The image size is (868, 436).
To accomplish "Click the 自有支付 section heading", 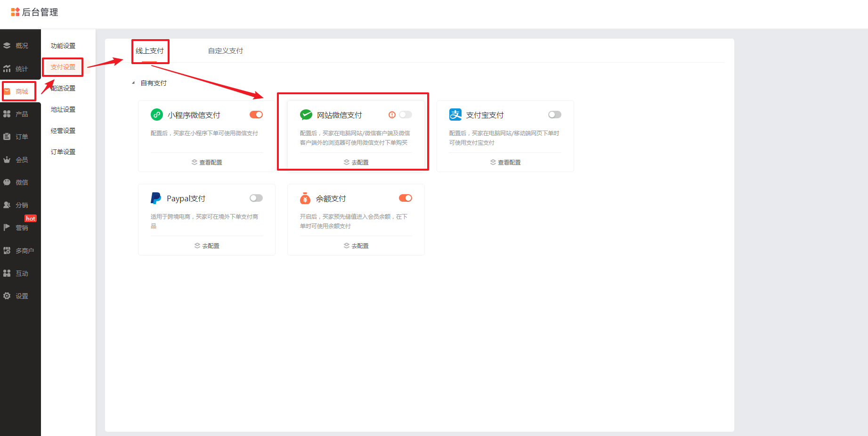I will coord(154,83).
